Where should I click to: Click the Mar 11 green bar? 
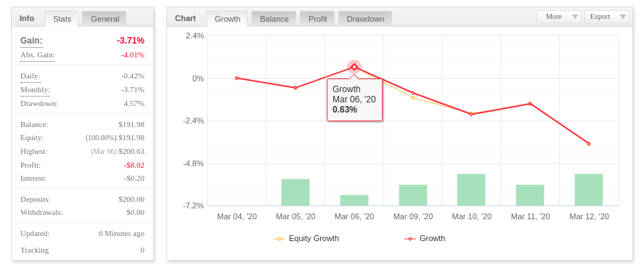pos(530,195)
